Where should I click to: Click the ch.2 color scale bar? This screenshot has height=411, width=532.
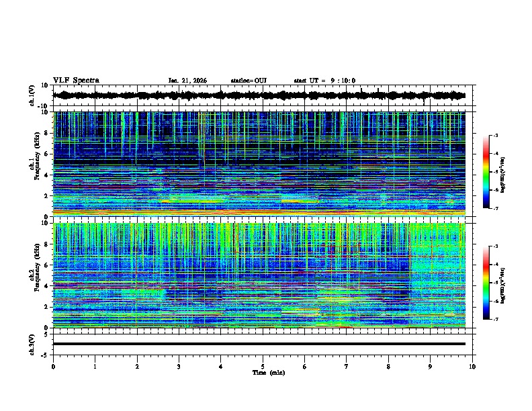coord(486,283)
